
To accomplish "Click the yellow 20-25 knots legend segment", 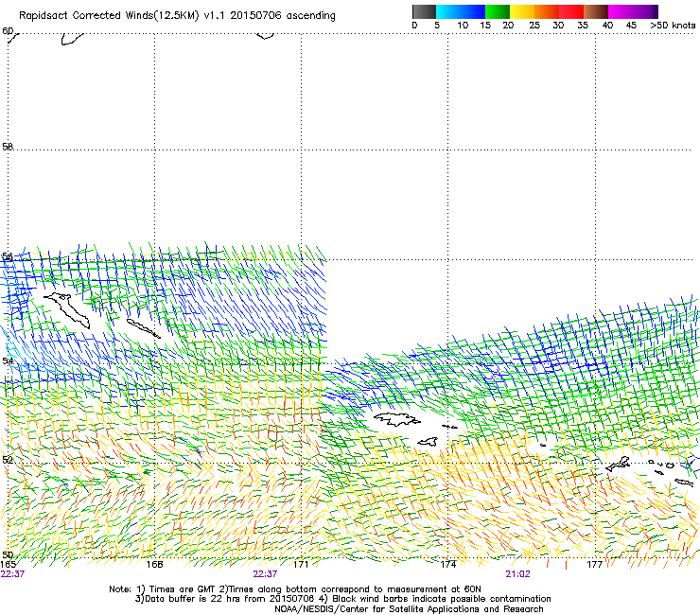I will tap(522, 11).
